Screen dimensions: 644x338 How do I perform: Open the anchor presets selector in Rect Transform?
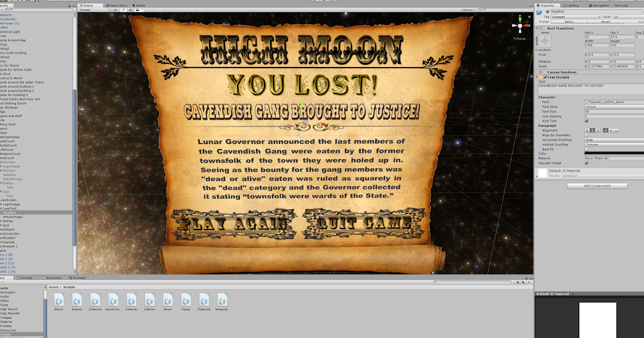pos(544,40)
